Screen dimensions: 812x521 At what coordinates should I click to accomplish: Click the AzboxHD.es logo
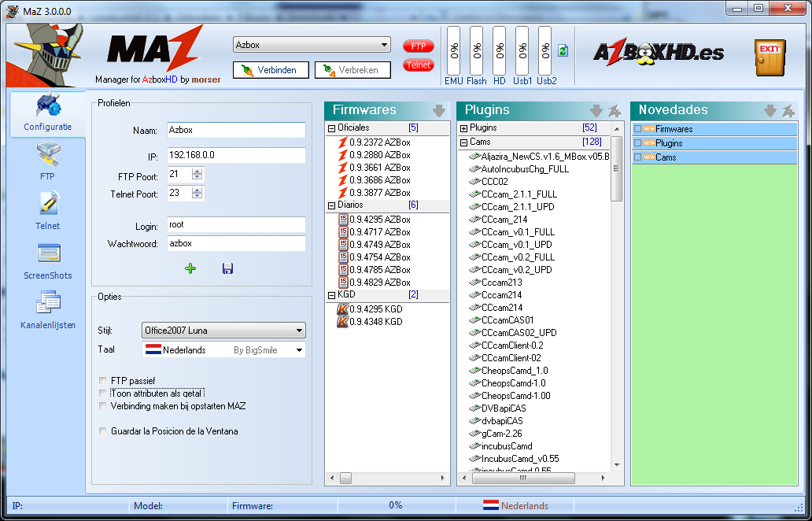click(x=659, y=54)
